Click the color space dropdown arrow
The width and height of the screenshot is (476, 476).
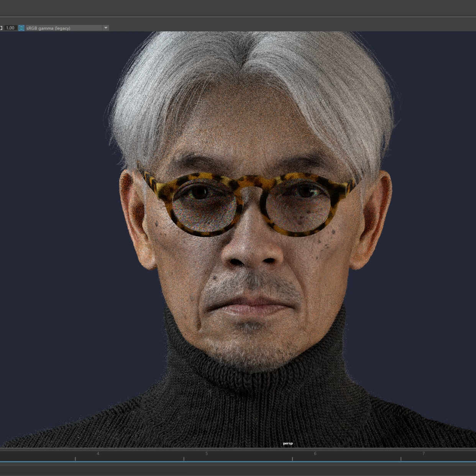click(x=106, y=28)
